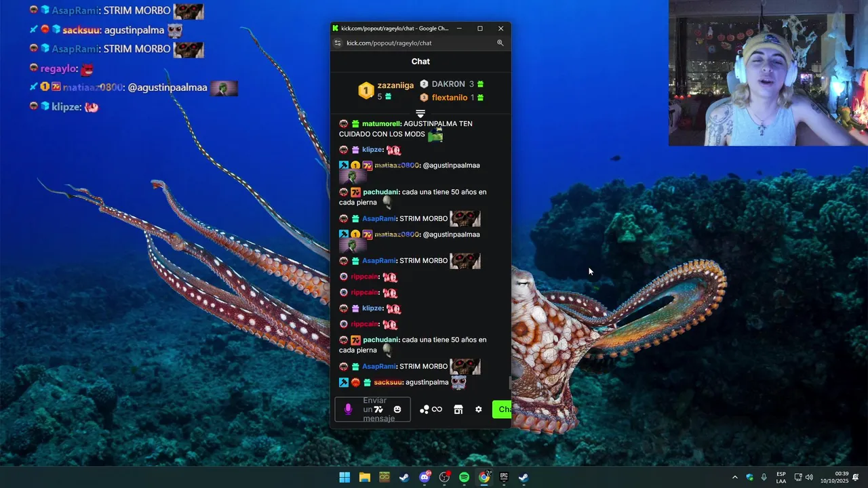Click the first klipze username in chat

[x=372, y=150]
